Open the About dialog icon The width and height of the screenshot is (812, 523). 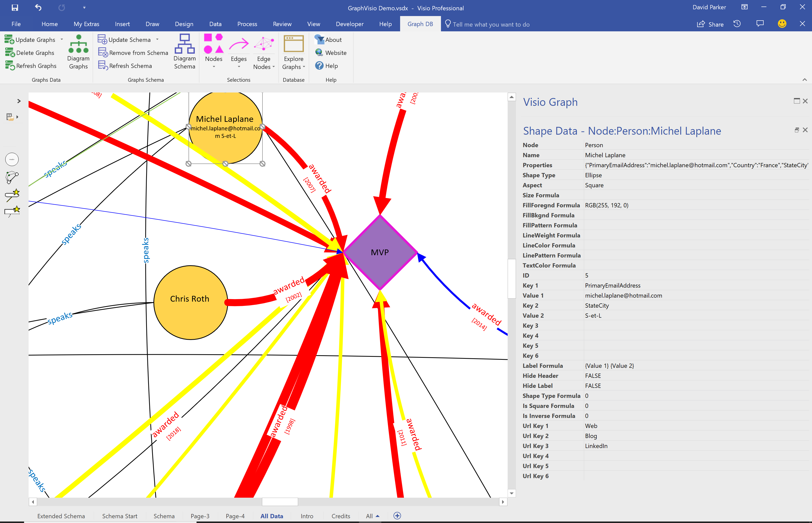[x=319, y=40]
